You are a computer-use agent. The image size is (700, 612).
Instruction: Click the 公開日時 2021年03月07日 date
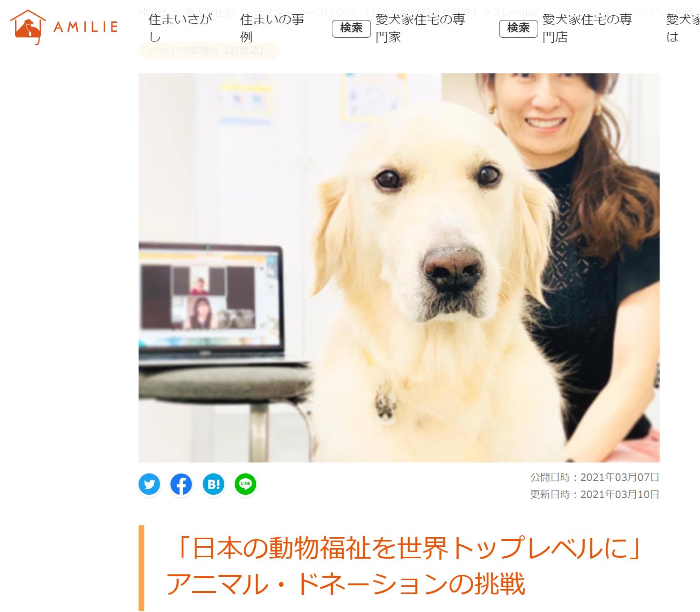pyautogui.click(x=595, y=477)
